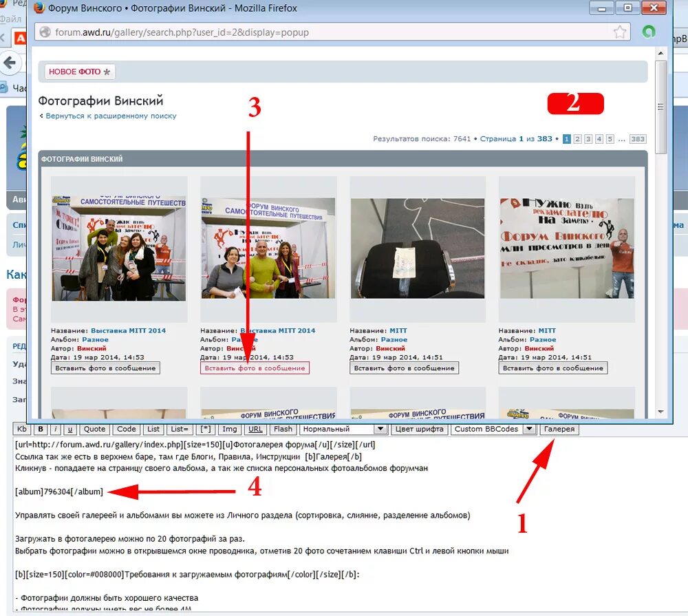This screenshot has width=688, height=616.
Task: Go to results page 3
Action: pyautogui.click(x=588, y=139)
